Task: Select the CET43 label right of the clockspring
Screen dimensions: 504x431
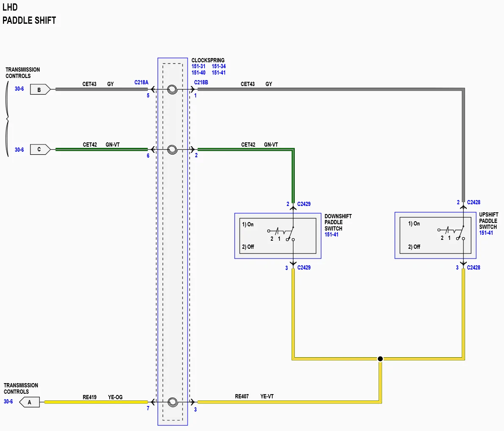Action: click(x=247, y=84)
